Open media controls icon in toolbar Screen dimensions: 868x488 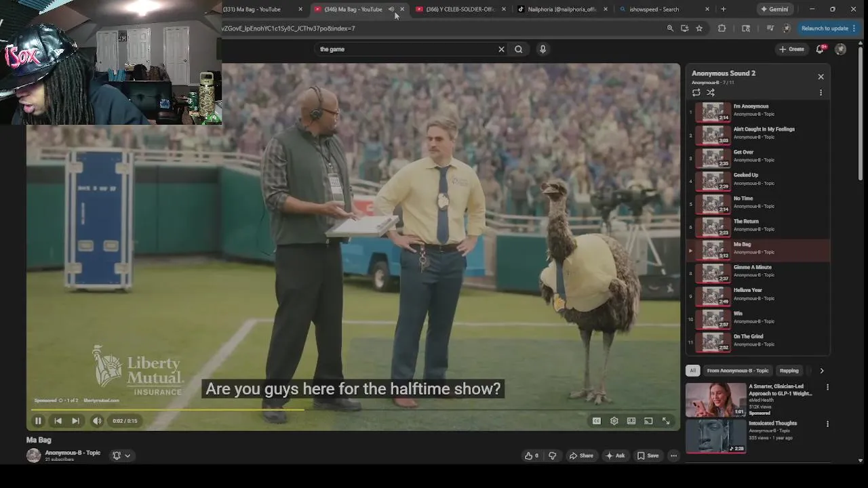770,28
